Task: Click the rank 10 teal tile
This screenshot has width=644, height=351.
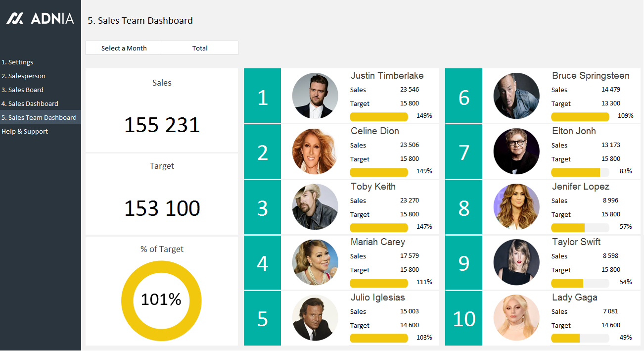Action: click(463, 318)
